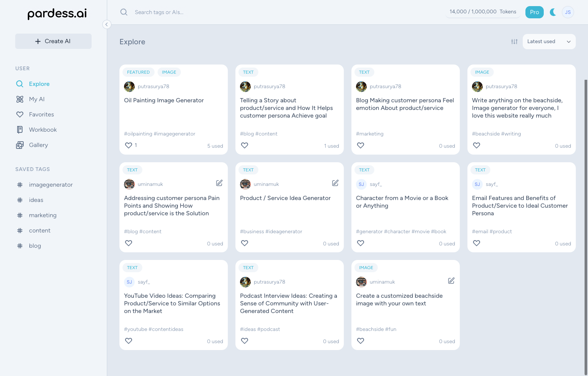Click the Pro plan badge
This screenshot has width=588, height=376.
pyautogui.click(x=534, y=12)
